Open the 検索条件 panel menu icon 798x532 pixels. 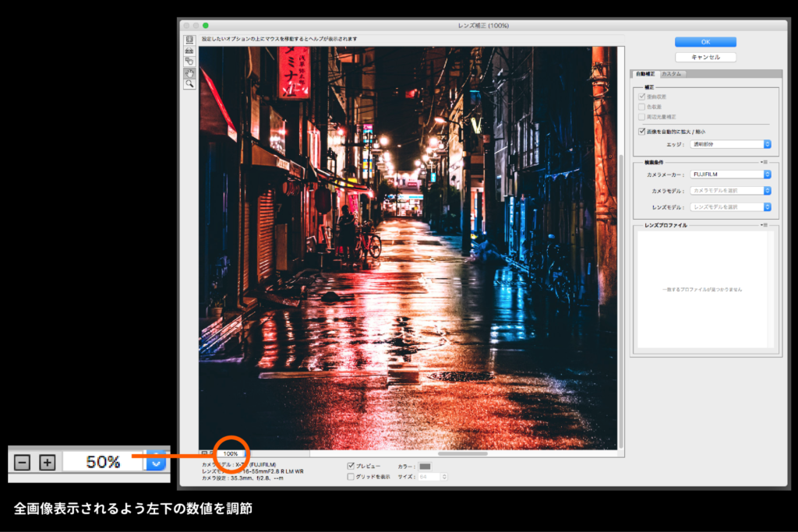(764, 161)
